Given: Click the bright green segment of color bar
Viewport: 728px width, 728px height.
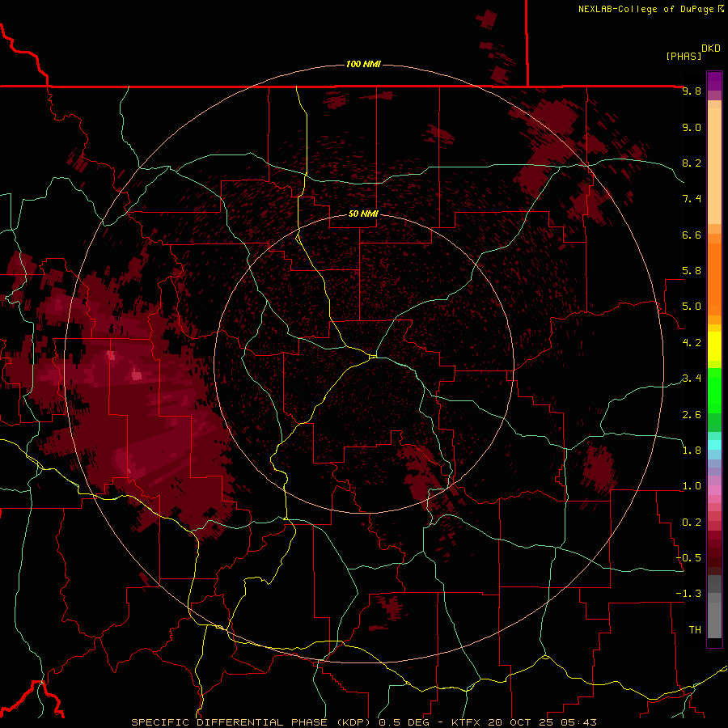Looking at the screenshot, I should point(714,390).
